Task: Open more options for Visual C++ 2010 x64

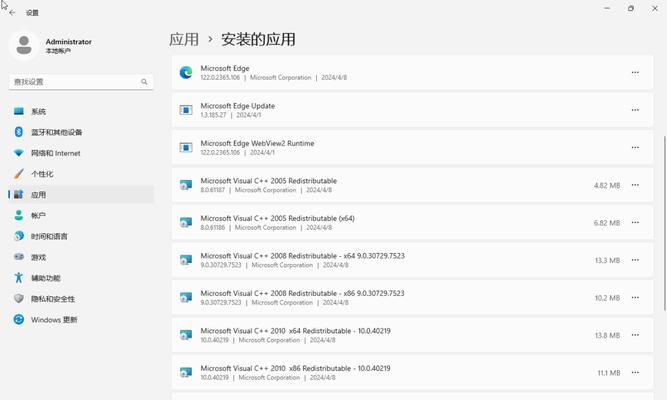Action: pyautogui.click(x=635, y=335)
